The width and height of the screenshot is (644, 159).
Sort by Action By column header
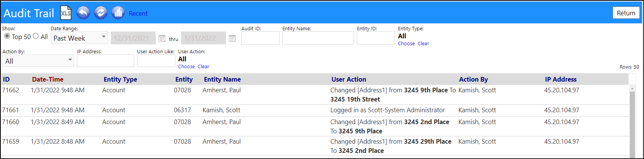[473, 79]
